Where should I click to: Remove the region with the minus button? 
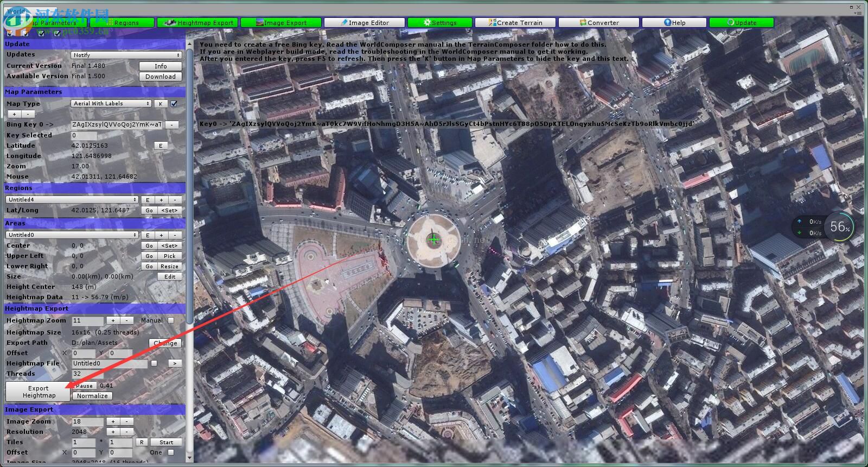point(175,200)
